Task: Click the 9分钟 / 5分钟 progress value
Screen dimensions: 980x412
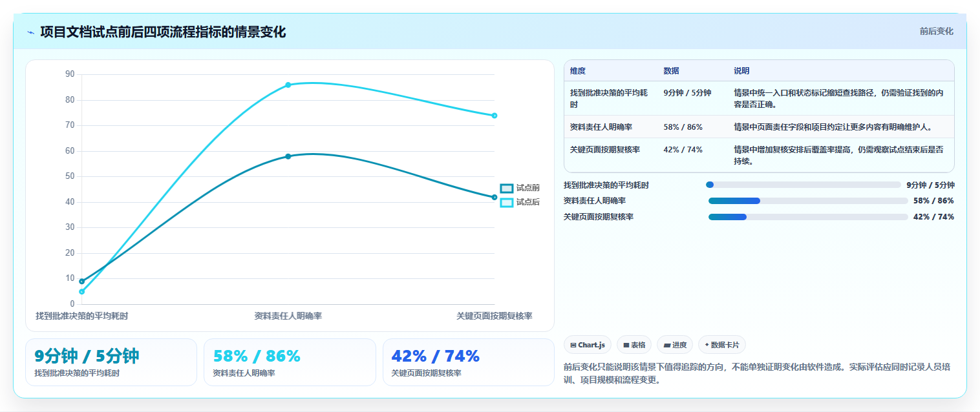Action: 930,185
